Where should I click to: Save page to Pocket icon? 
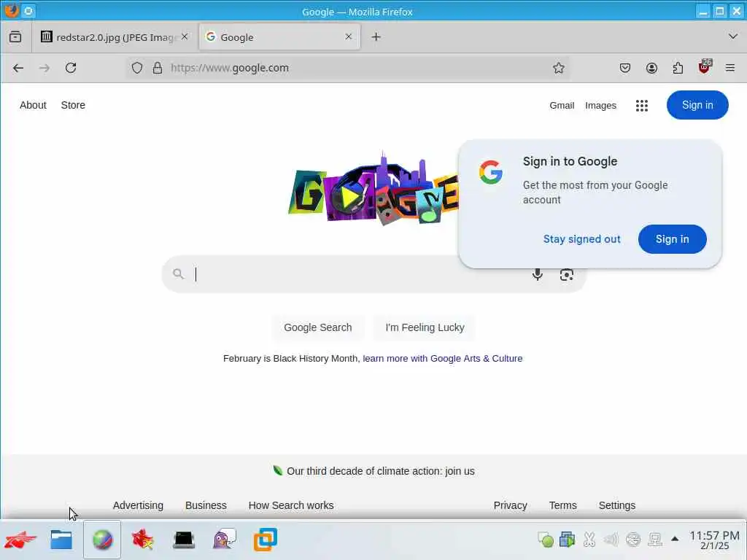(625, 68)
